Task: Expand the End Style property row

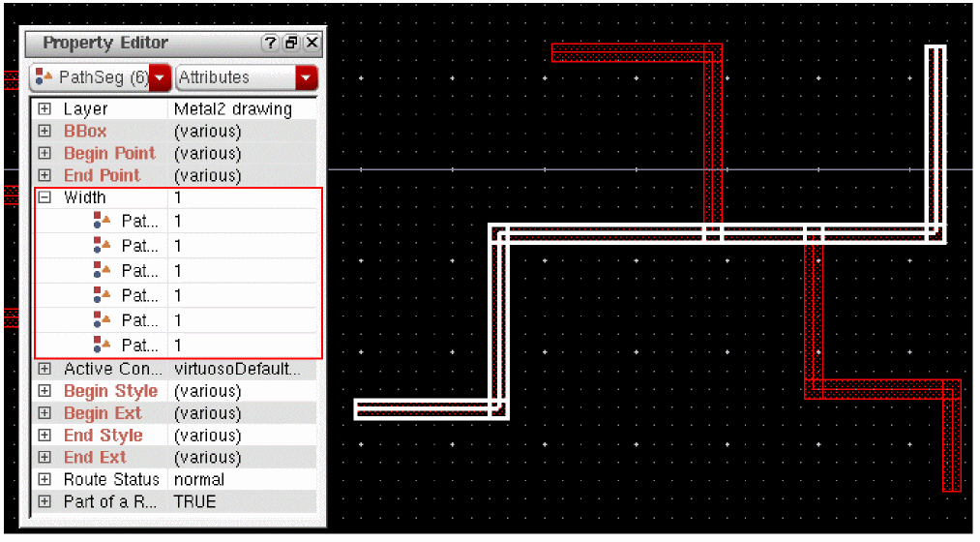Action: [x=45, y=436]
